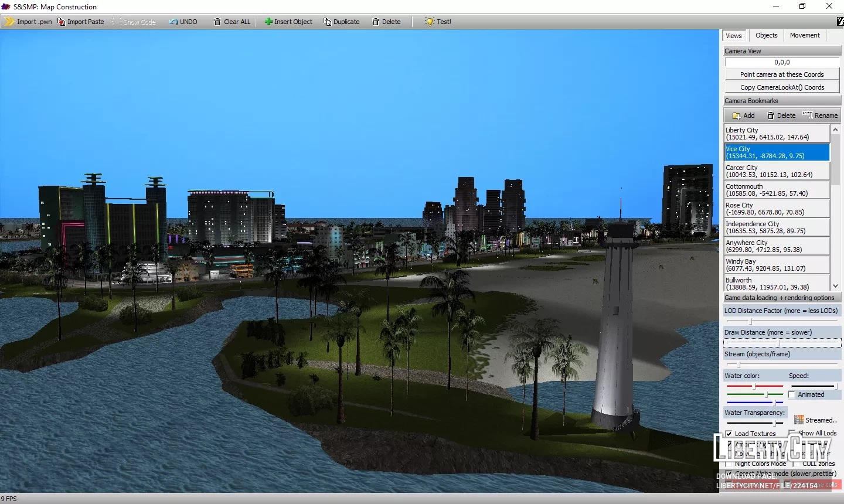Toggle the CULL zones checkbox
844x504 pixels.
coord(797,464)
